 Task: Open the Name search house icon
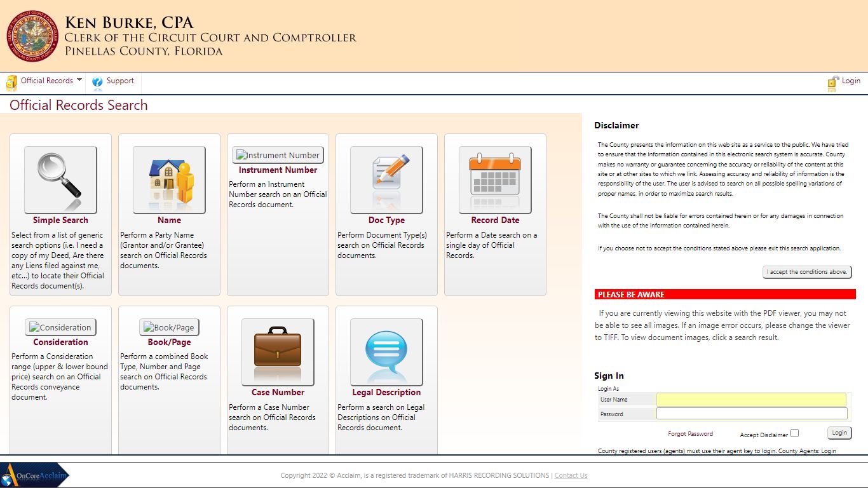pyautogui.click(x=169, y=180)
